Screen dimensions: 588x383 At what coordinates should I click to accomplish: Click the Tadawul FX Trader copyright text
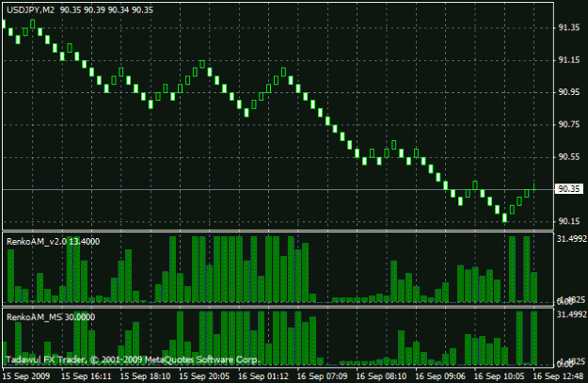click(x=133, y=360)
